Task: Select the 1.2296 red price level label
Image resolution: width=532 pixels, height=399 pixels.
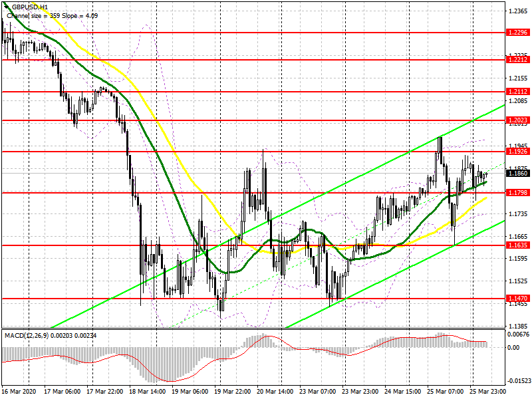Action: [518, 33]
